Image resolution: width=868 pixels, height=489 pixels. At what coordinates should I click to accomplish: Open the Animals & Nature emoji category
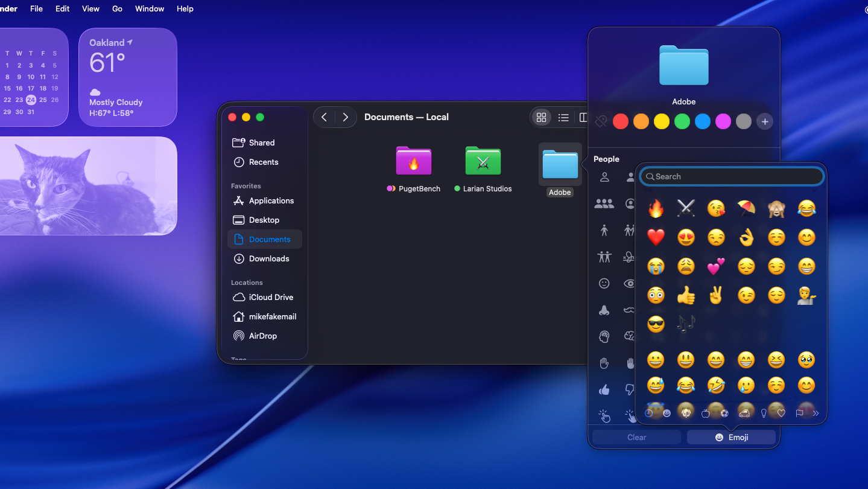[x=685, y=413]
